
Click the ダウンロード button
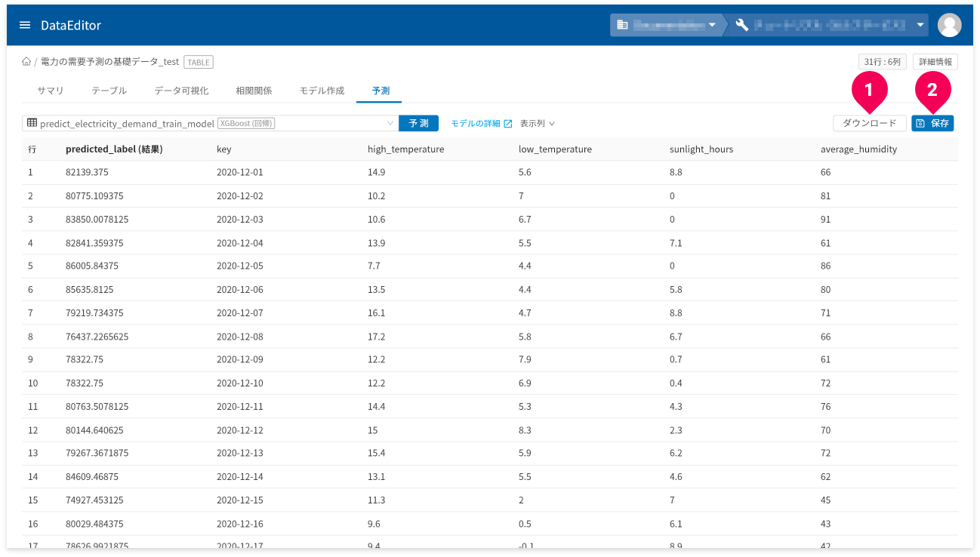pos(869,123)
